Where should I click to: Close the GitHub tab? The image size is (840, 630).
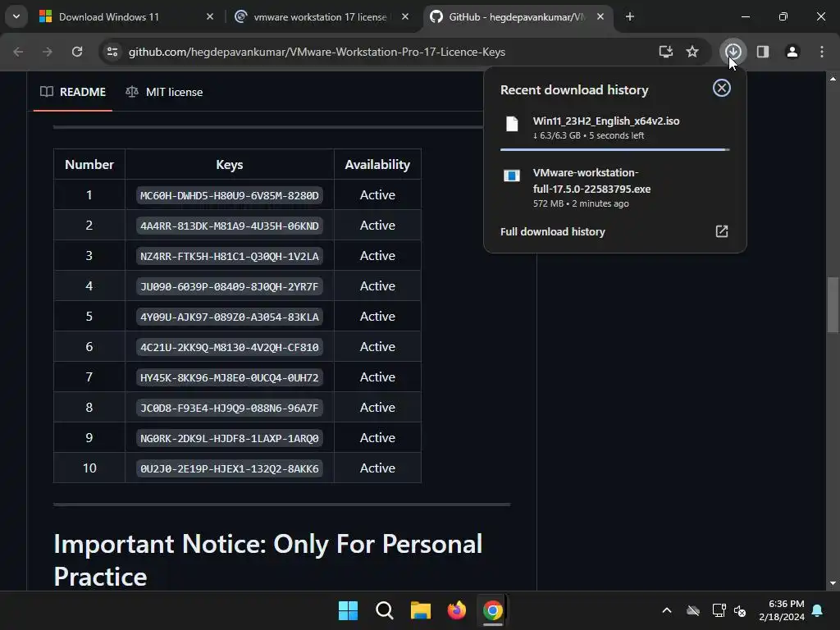click(x=600, y=16)
